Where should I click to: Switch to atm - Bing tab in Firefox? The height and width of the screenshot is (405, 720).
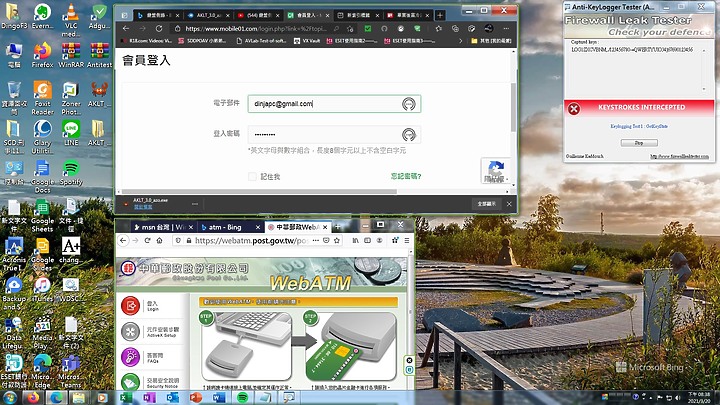pos(230,227)
